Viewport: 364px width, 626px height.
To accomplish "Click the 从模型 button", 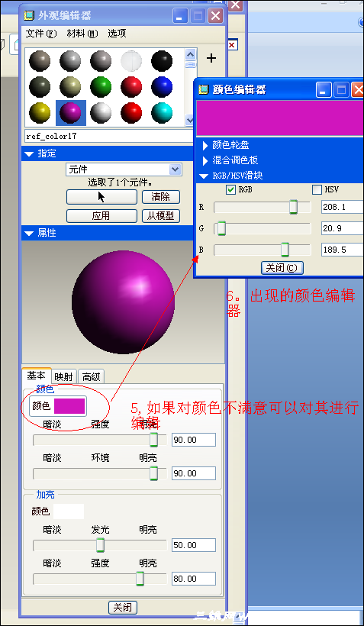I will 161,216.
